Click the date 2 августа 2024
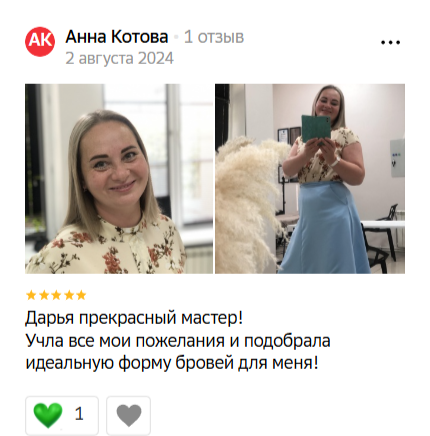The image size is (430, 436). pyautogui.click(x=119, y=58)
